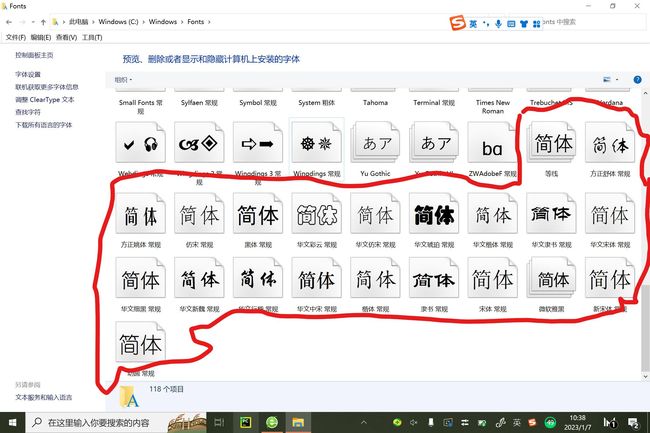650x433 pixels.
Task: Go up one folder level arrow
Action: point(43,22)
